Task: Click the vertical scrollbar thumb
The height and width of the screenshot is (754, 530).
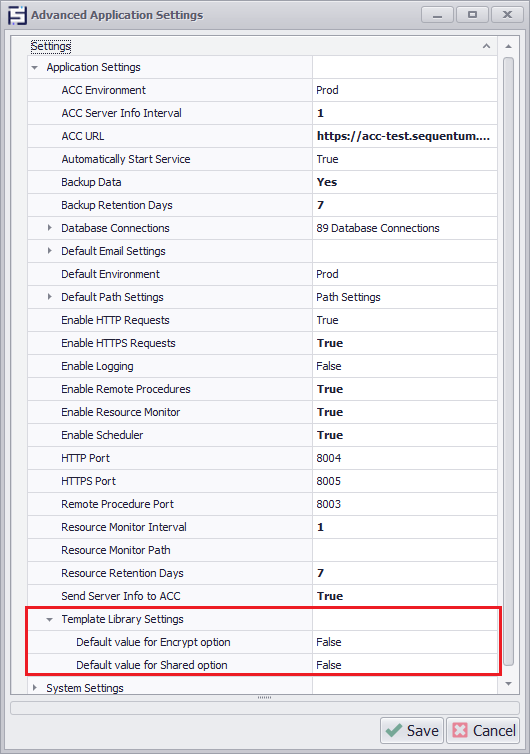Action: coord(508,362)
